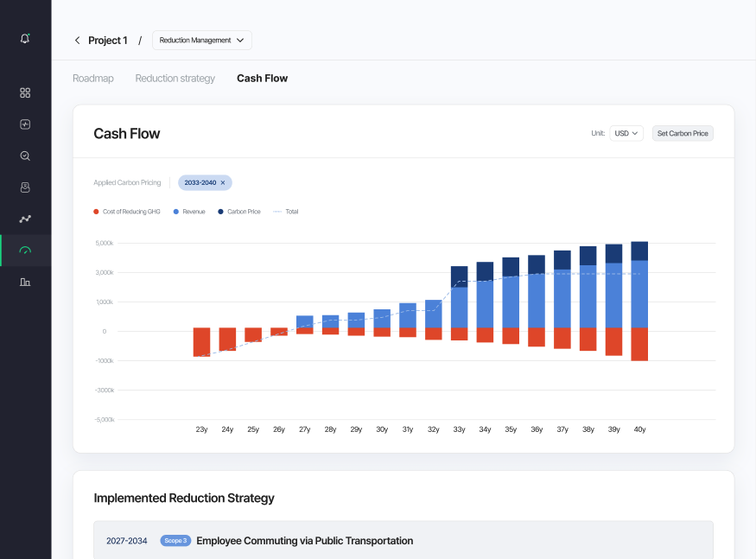Switch to the Reduction strategy tab

click(175, 78)
